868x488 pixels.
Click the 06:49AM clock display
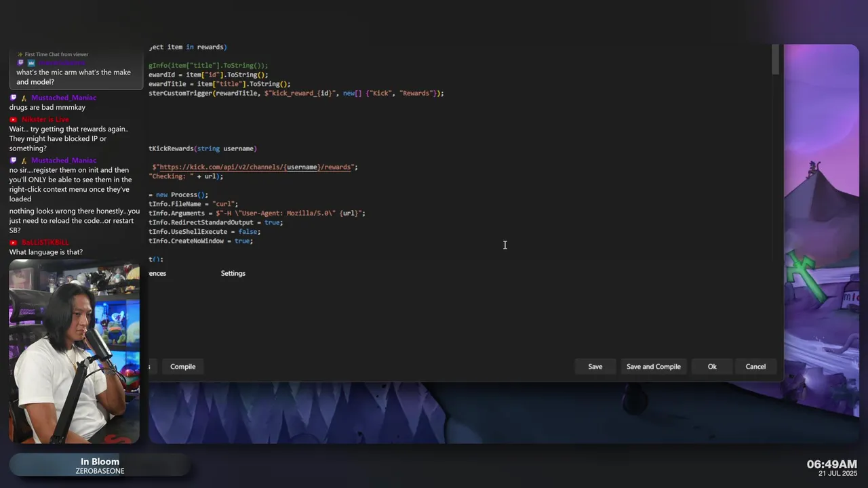pyautogui.click(x=832, y=464)
